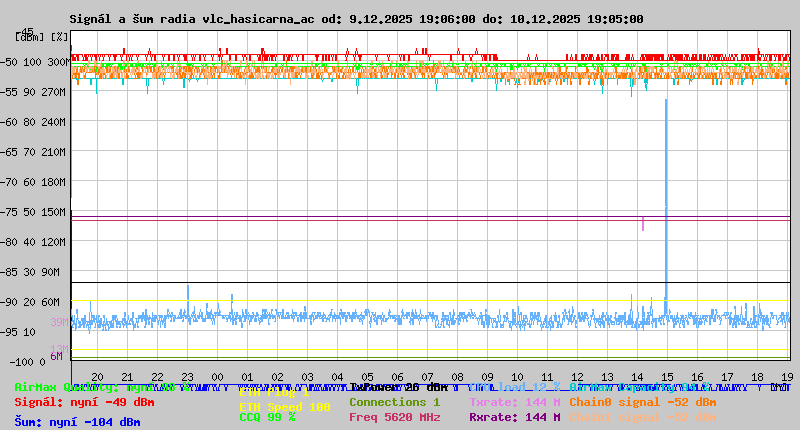Click the 'ETH Speed 100' legend entry
The width and height of the screenshot is (800, 430).
[285, 408]
